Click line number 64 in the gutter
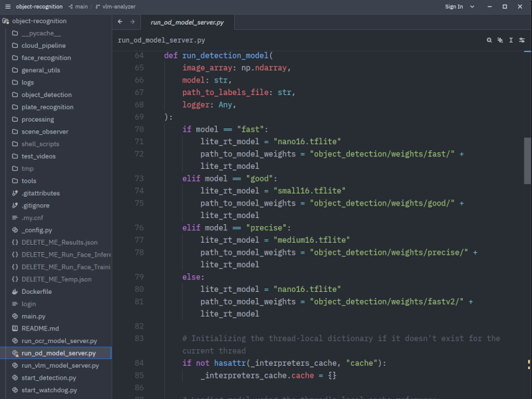This screenshot has height=399, width=532. pyautogui.click(x=139, y=55)
